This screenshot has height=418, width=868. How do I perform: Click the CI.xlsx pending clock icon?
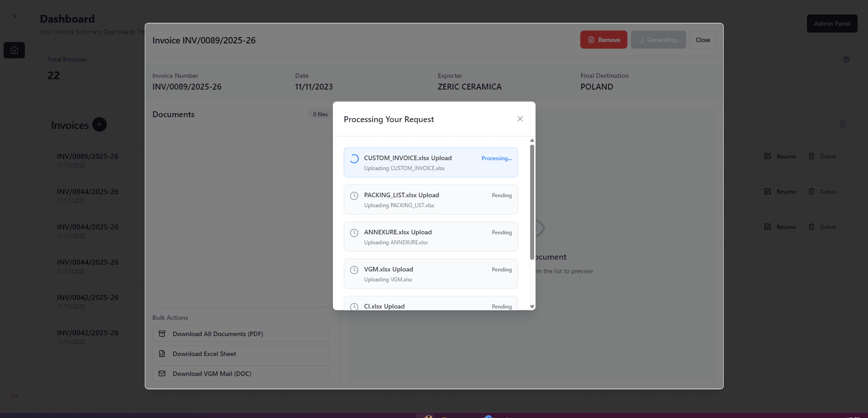pyautogui.click(x=354, y=307)
